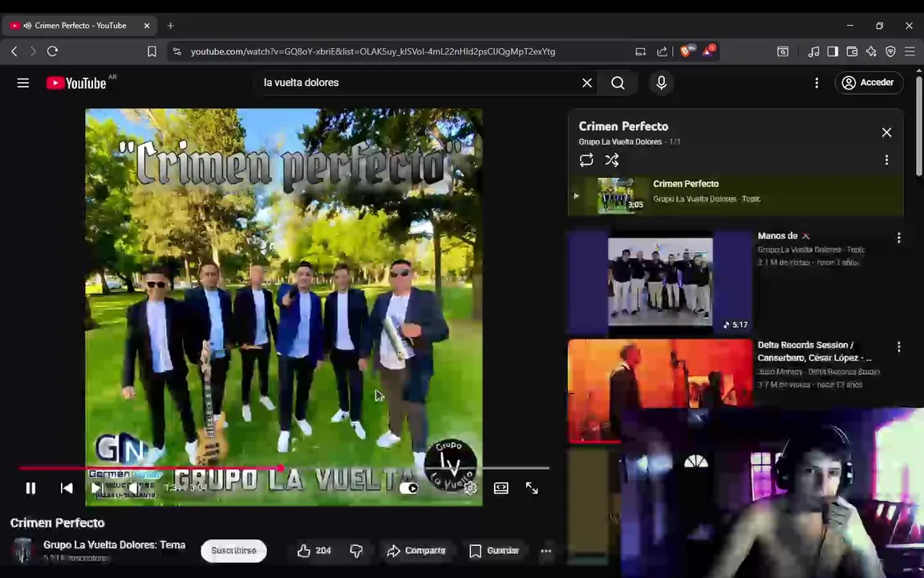Start voice search with microphone

coord(661,83)
